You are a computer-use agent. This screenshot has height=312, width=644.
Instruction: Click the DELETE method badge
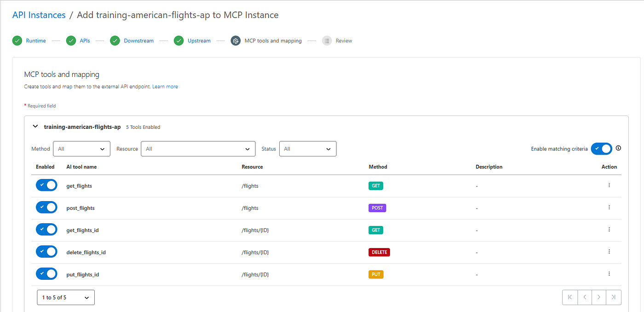379,252
